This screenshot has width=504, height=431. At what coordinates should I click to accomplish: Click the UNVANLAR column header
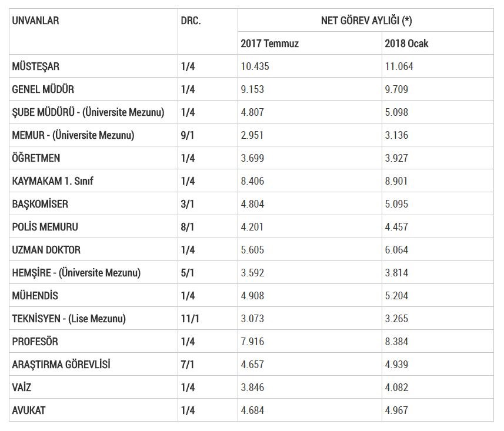[36, 21]
